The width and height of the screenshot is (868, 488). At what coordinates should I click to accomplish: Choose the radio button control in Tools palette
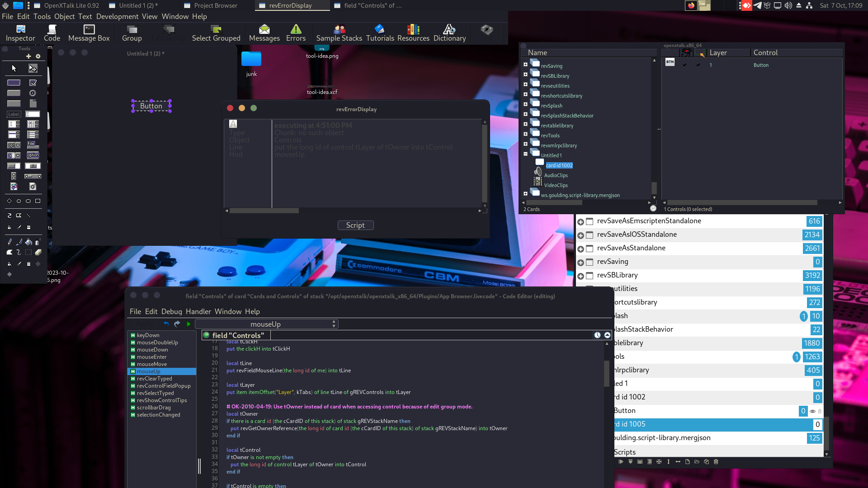coord(33,93)
